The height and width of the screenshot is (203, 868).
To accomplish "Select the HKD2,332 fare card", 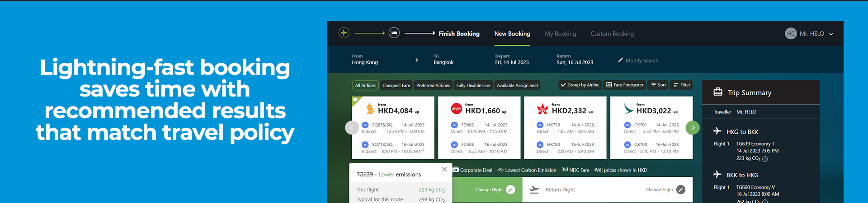I will coord(565,128).
